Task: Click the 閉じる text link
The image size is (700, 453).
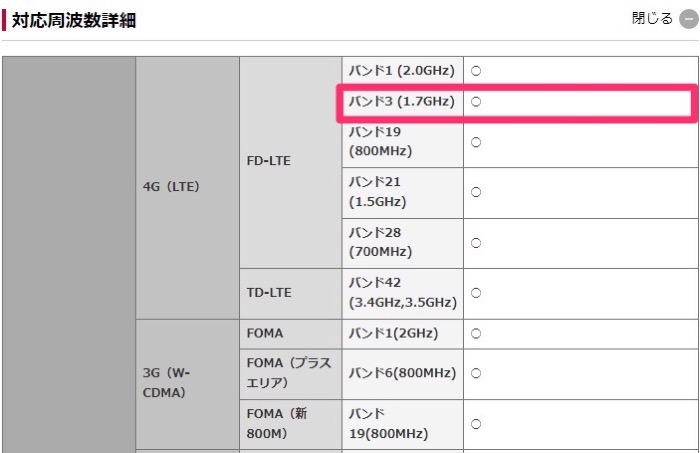Action: point(652,19)
